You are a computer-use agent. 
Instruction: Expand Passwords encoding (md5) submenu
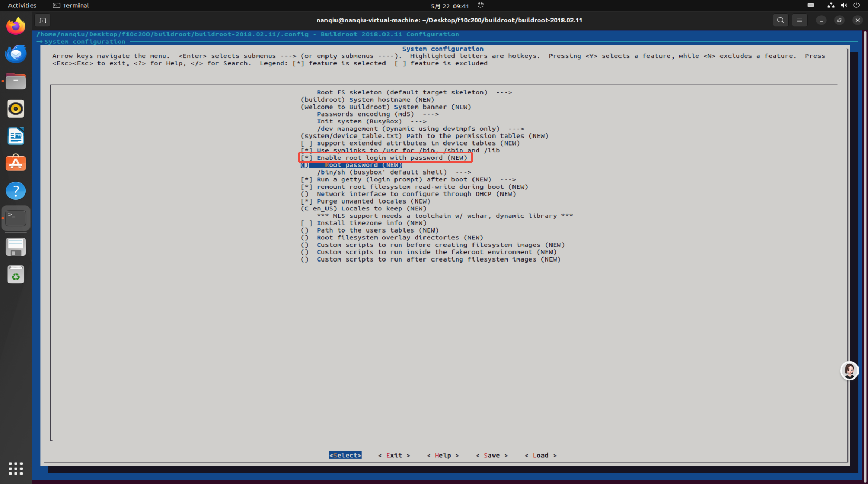tap(378, 114)
